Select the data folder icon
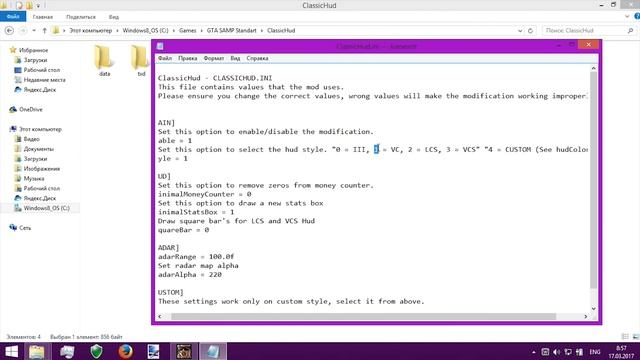The height and width of the screenshot is (360, 640). [104, 58]
